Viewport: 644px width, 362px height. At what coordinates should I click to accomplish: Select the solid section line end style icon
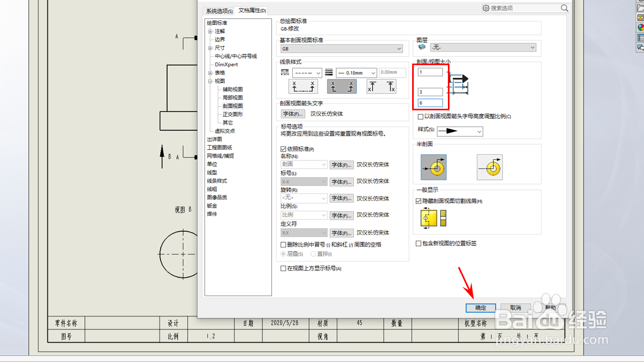(x=342, y=86)
